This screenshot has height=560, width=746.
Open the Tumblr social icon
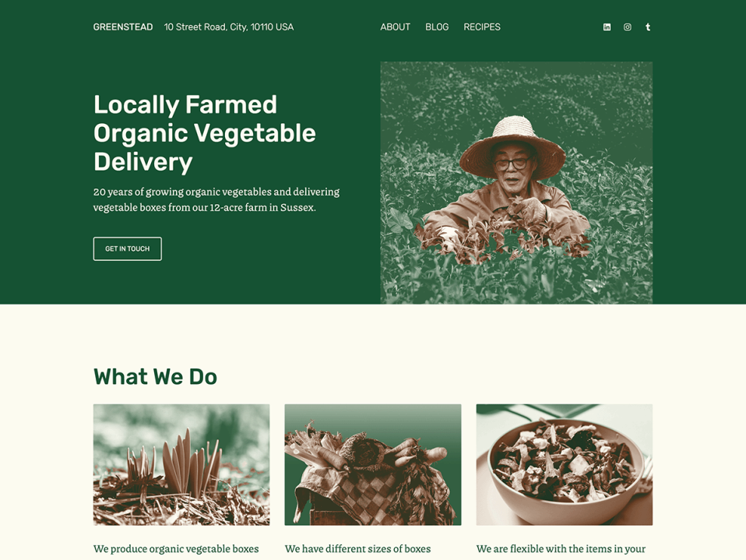point(648,27)
